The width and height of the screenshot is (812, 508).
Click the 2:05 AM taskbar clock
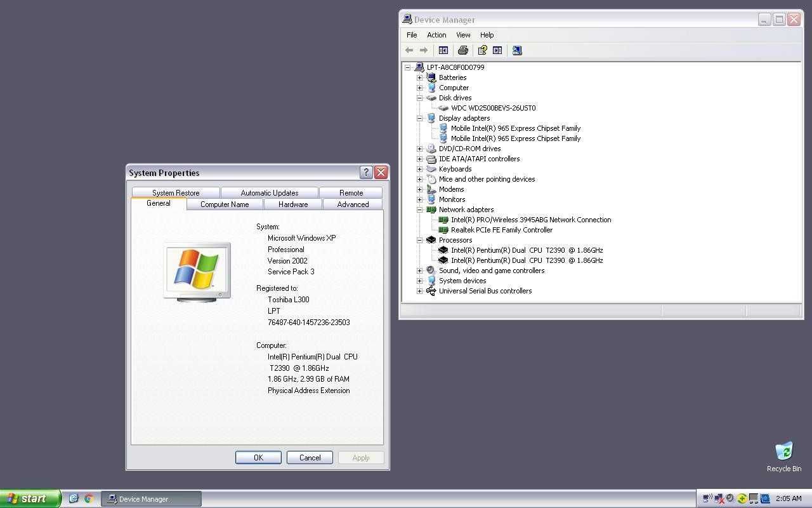pyautogui.click(x=789, y=498)
